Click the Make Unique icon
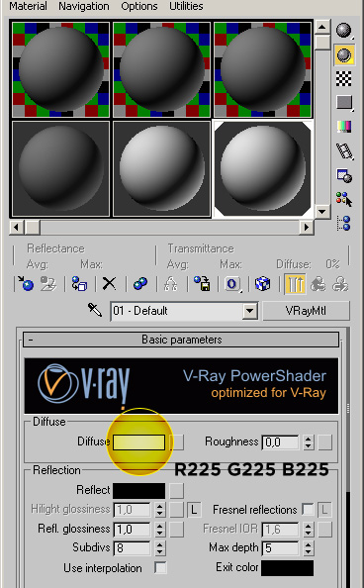Screen dimensions: 364x588 click(x=170, y=284)
